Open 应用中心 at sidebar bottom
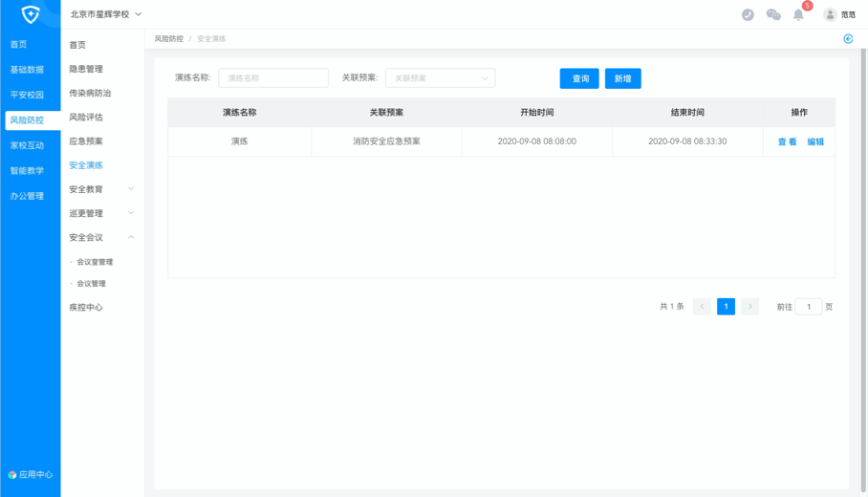Screen dimensions: 868x497 point(30,474)
